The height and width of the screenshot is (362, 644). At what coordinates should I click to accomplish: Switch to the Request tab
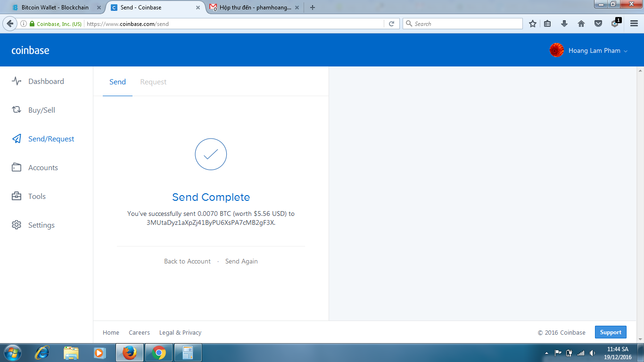[153, 82]
